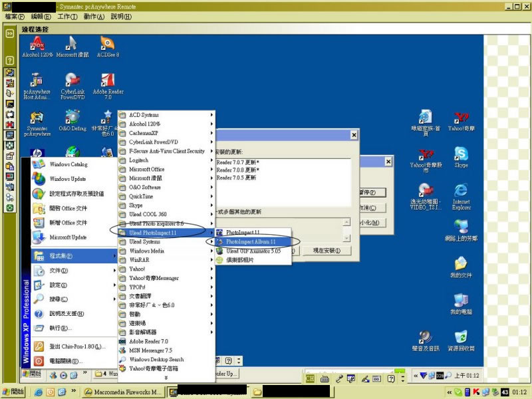532x399 pixels.
Task: Open Yahoo!奇摩電子信箱 from programs list
Action: [x=166, y=368]
